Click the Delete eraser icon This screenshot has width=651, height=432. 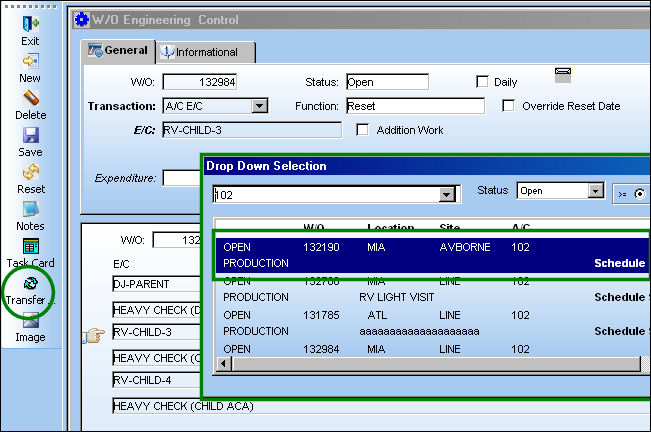click(30, 98)
